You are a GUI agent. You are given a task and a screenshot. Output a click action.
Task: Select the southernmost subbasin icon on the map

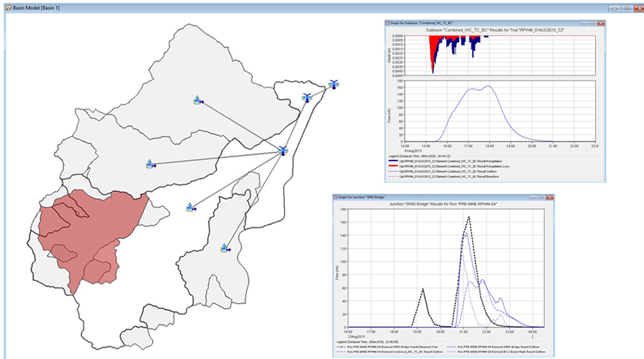coord(225,248)
